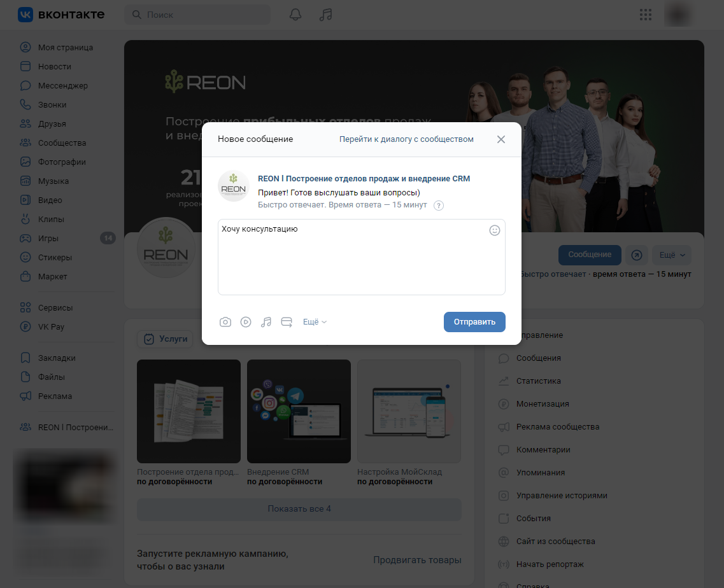Viewport: 724px width, 588px height.
Task: Focus the Поиск search field
Action: [197, 15]
